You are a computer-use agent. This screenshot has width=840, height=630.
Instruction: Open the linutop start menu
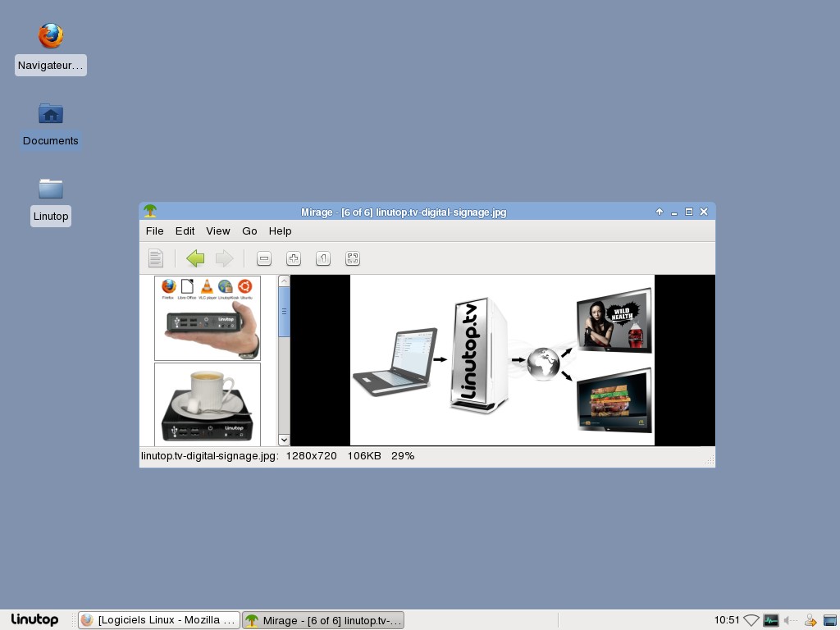34,620
